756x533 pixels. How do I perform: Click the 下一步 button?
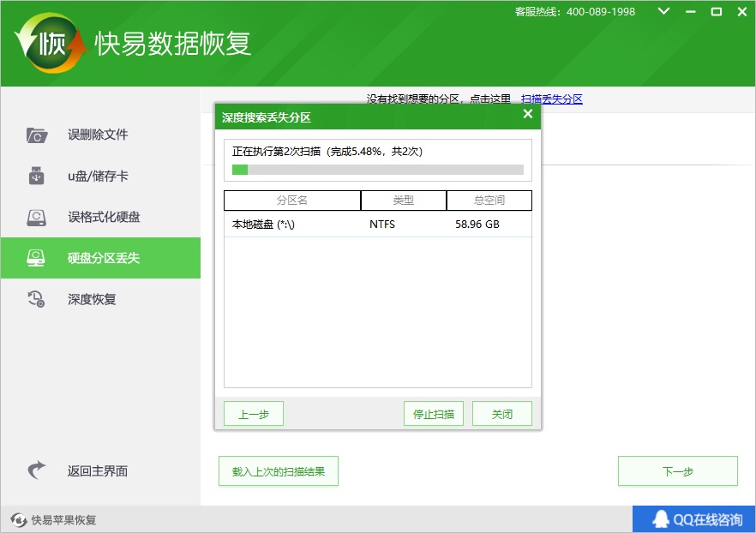(x=678, y=471)
